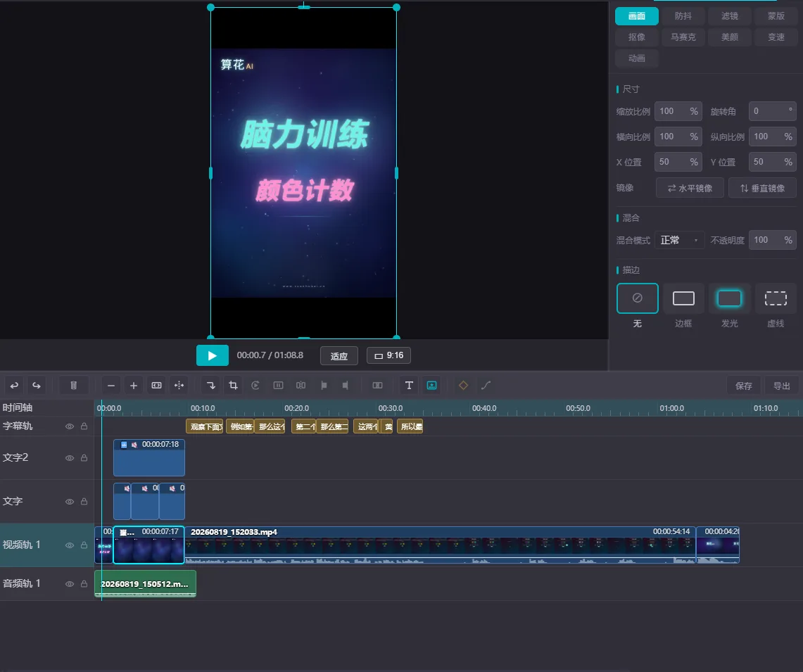Select the 无 stroke option
This screenshot has height=672, width=803.
637,298
